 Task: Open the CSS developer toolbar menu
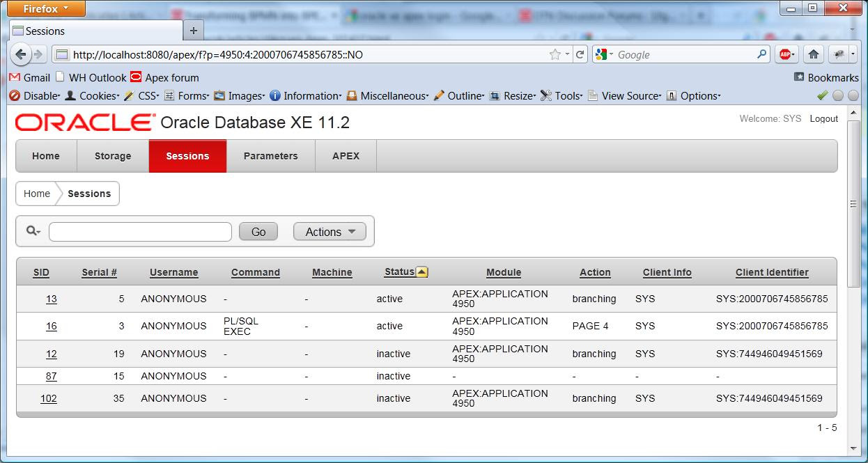pyautogui.click(x=141, y=95)
